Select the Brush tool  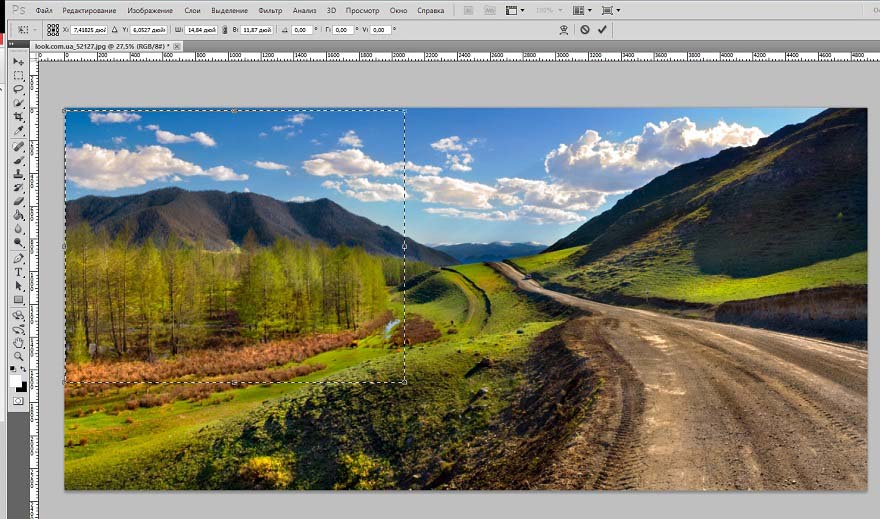click(19, 160)
